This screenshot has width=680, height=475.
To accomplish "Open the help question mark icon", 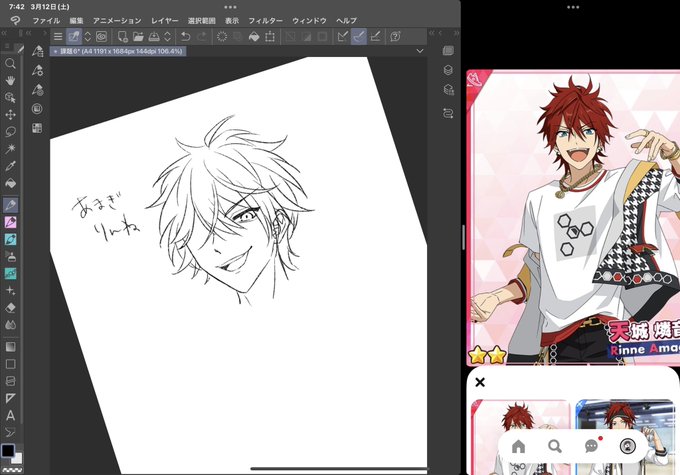I will coord(395,36).
